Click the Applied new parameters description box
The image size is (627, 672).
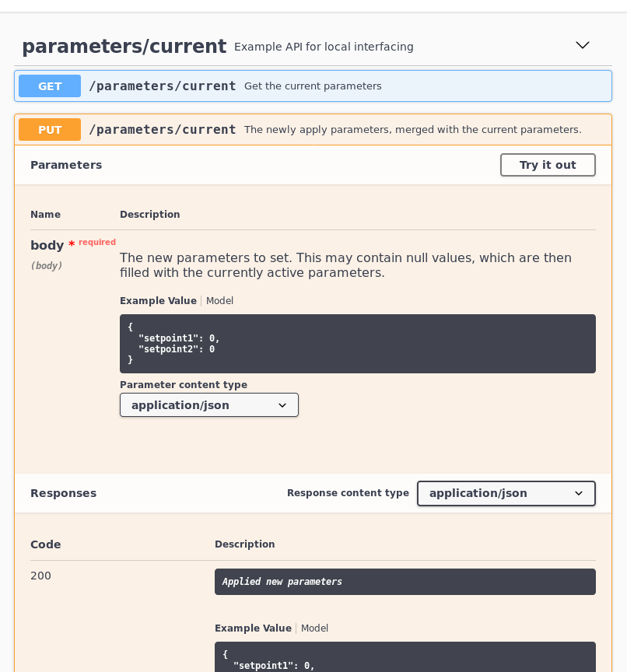[x=405, y=582]
